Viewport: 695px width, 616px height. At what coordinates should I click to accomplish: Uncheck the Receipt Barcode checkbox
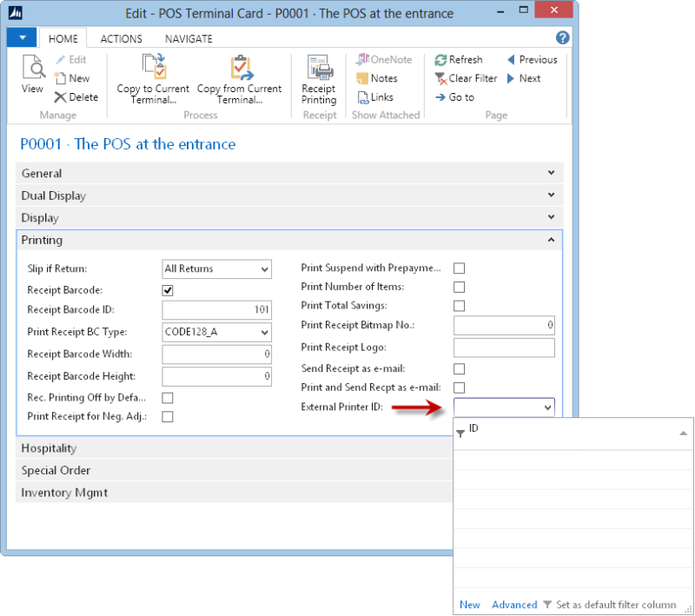pos(169,290)
